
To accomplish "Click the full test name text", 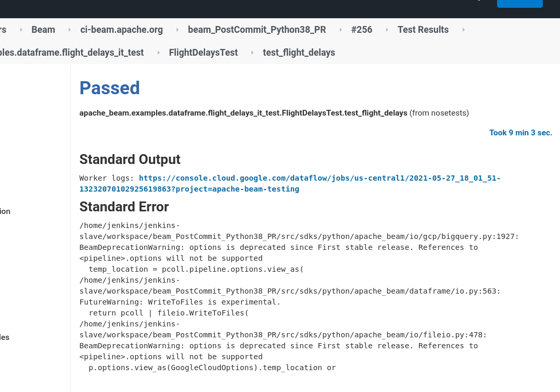I will pos(243,113).
